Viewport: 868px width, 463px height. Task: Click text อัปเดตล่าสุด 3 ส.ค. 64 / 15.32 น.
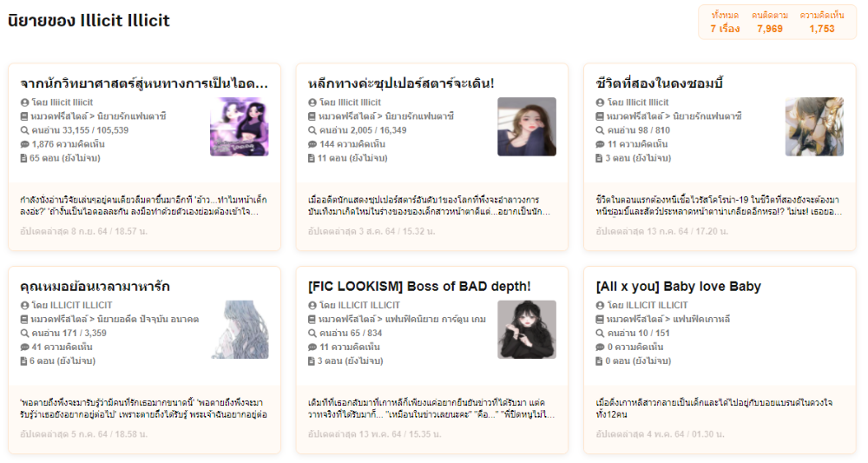click(372, 231)
